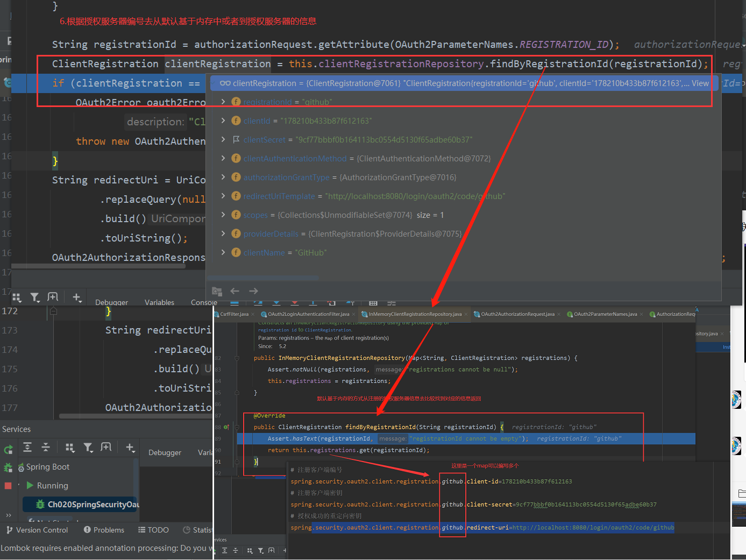746x560 pixels.
Task: Click Collapse All in Services toolbar
Action: coord(46,447)
